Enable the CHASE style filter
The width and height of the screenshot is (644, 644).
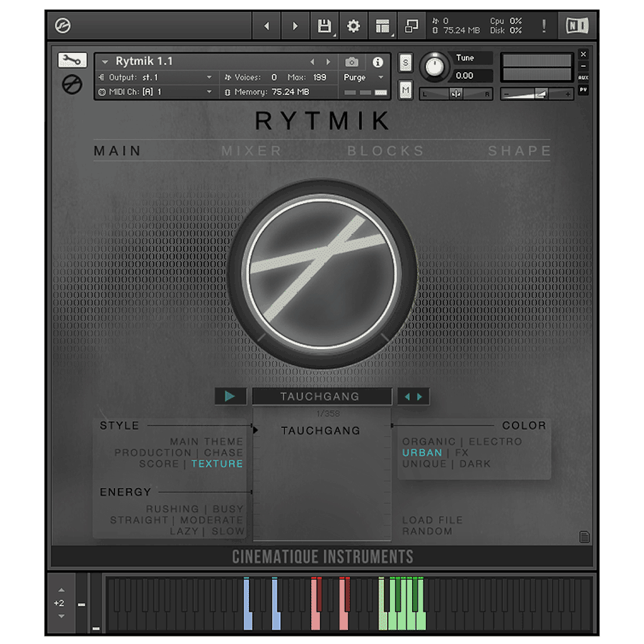pos(223,453)
